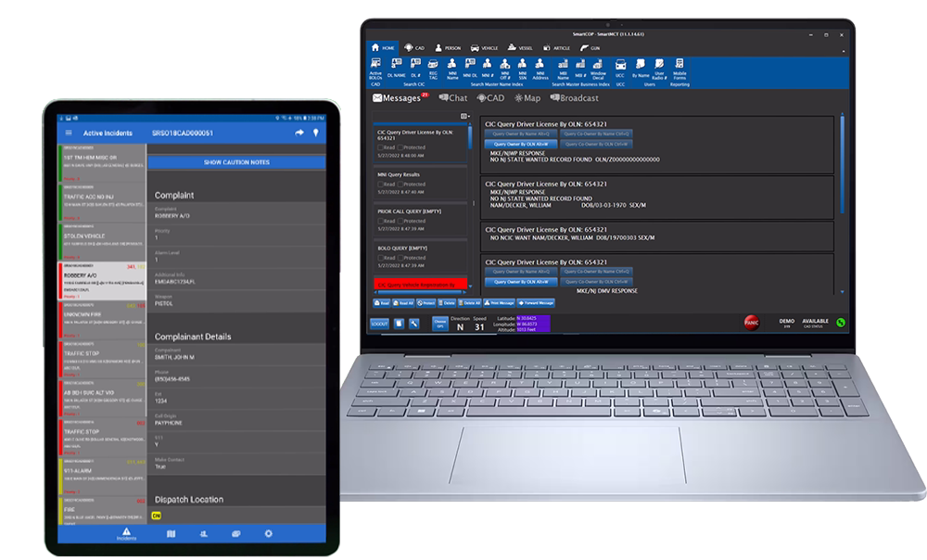The width and height of the screenshot is (927, 560).
Task: Click the red PANIC button
Action: 752,323
